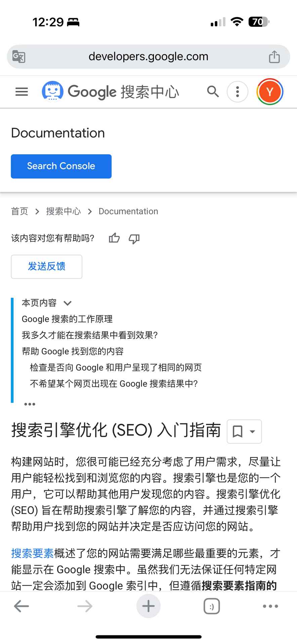This screenshot has width=297, height=644.
Task: Open site search magnifier icon
Action: [x=213, y=91]
